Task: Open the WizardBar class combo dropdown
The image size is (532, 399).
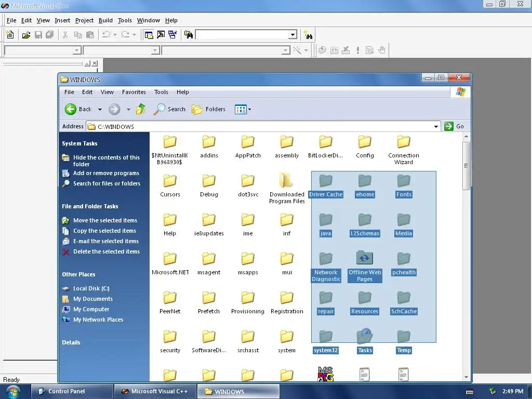Action: 77,50
